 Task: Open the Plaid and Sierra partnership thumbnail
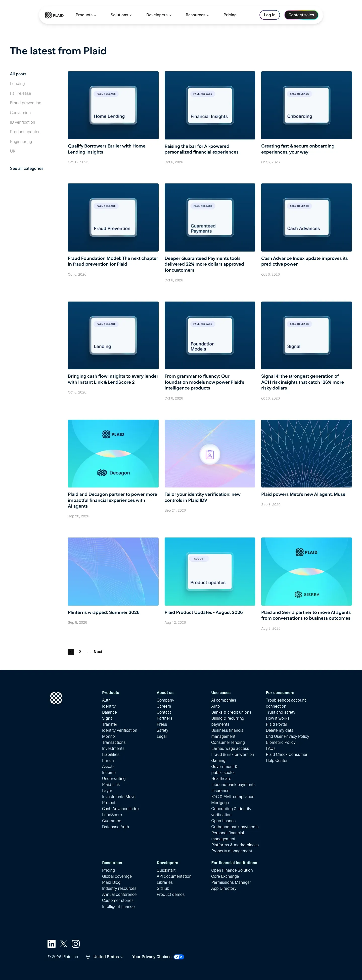pyautogui.click(x=306, y=571)
